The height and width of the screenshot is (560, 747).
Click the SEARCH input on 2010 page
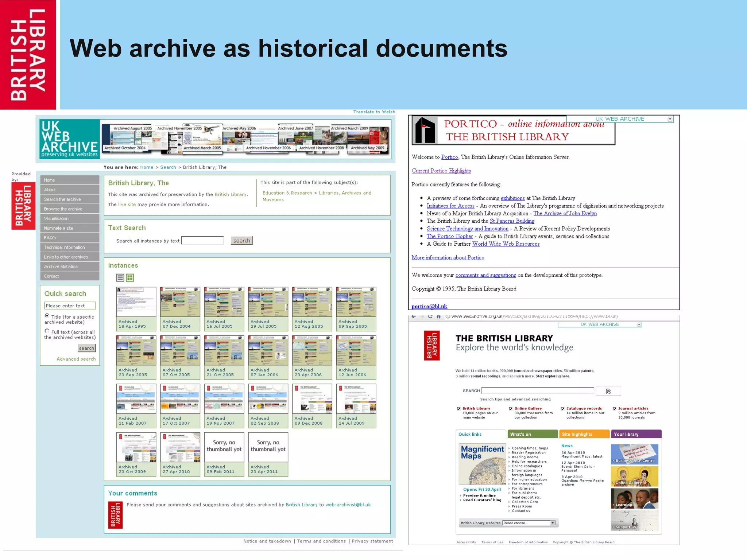pos(538,391)
